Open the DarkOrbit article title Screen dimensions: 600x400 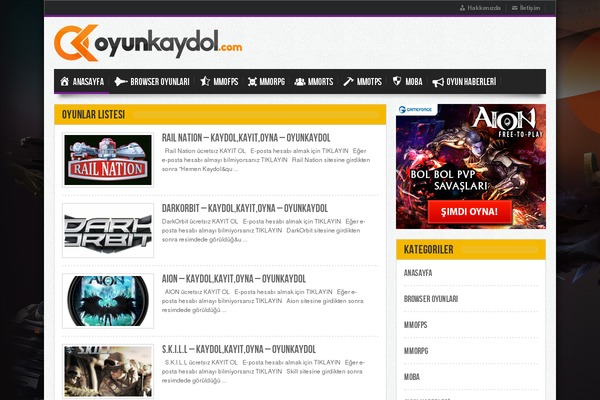tap(245, 208)
